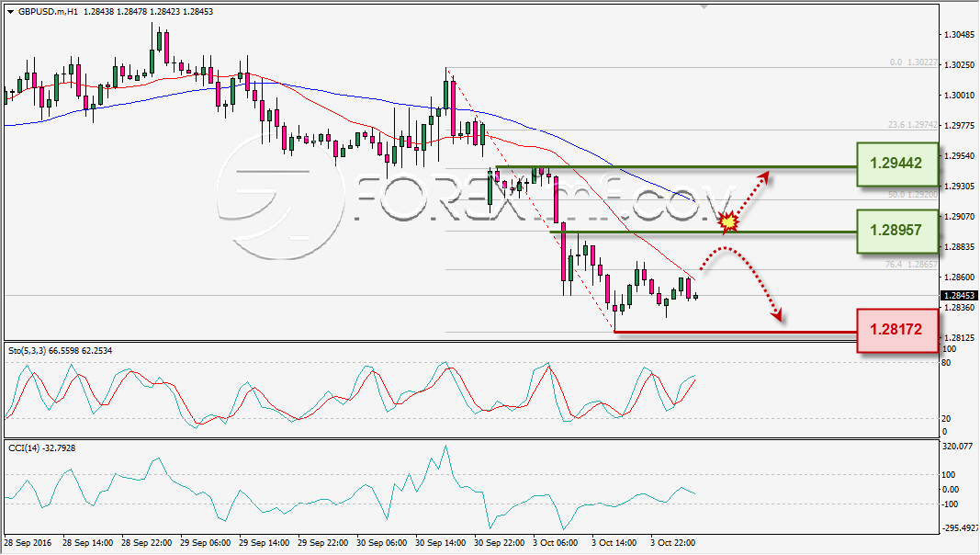Click the red 1.28172 support label
Image resolution: width=980 pixels, height=555 pixels.
click(x=896, y=329)
